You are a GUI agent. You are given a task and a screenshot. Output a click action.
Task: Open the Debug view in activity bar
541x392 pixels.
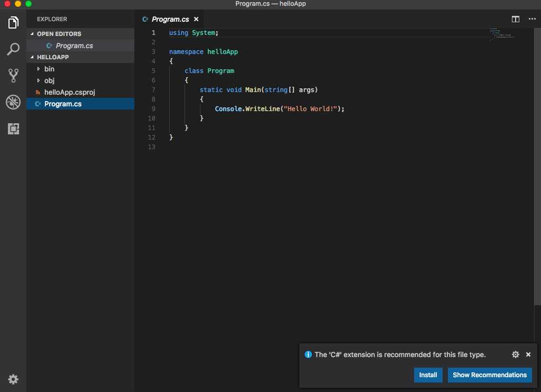[13, 102]
